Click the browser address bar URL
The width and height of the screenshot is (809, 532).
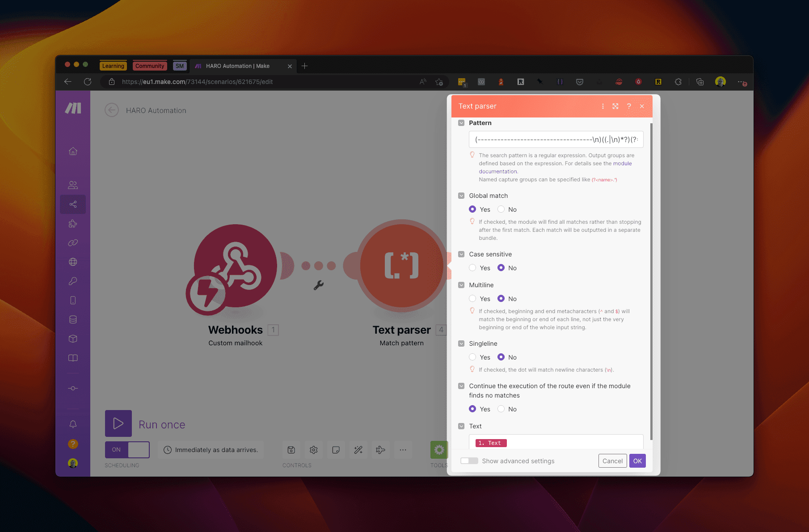coord(197,82)
